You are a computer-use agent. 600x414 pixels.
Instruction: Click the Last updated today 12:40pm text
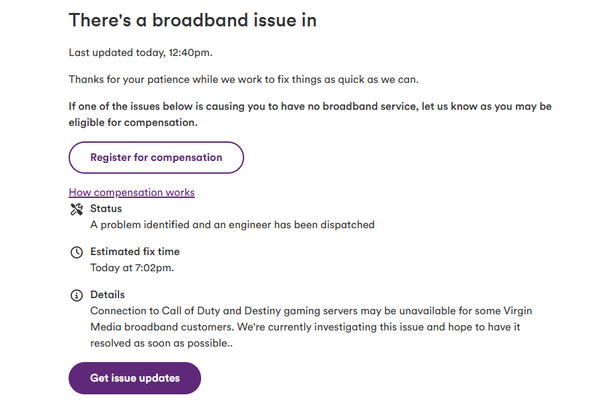click(140, 52)
